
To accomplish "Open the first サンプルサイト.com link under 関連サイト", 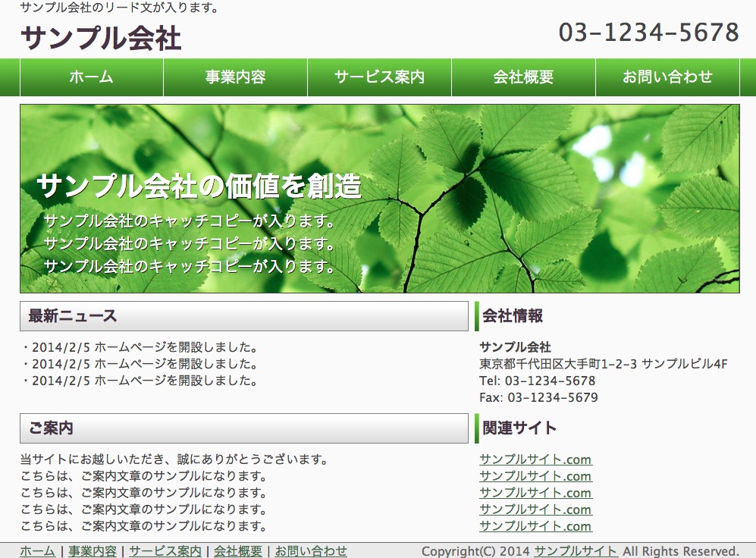I will click(x=535, y=459).
